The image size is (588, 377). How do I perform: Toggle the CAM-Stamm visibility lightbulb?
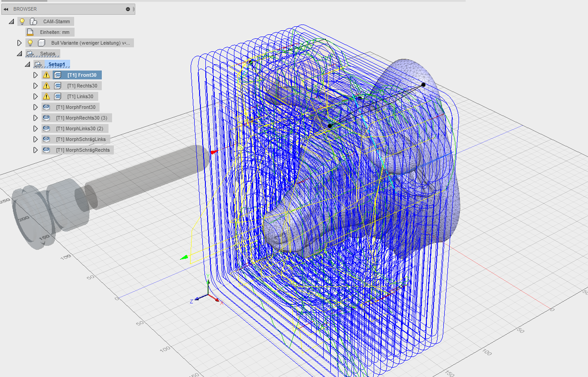(x=22, y=21)
